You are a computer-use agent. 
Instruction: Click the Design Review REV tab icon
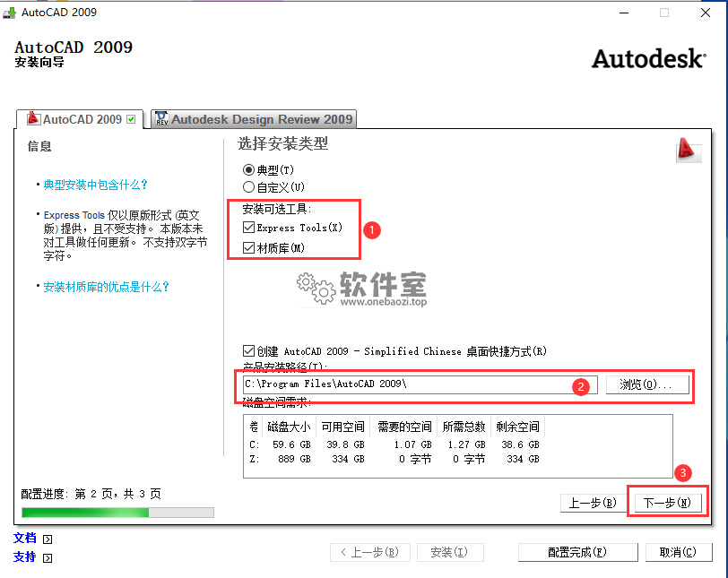pos(161,119)
